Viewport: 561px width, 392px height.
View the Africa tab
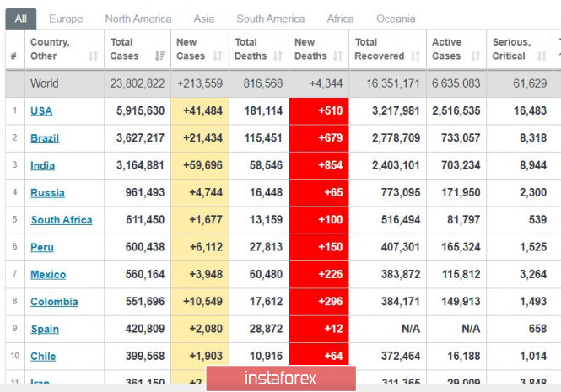coord(340,19)
